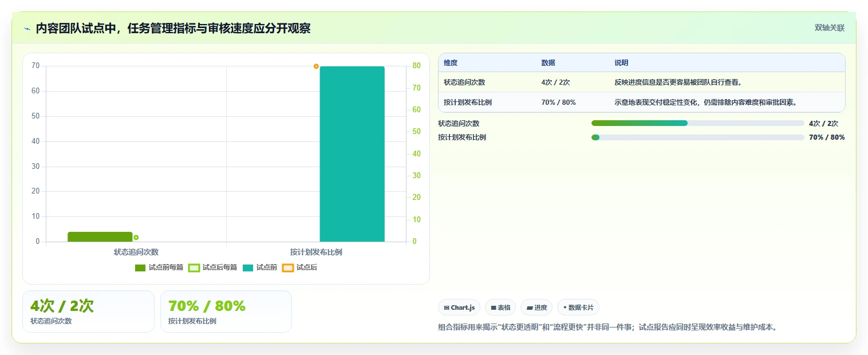Click the 70% / 80% value beside the progress bar

pyautogui.click(x=827, y=137)
